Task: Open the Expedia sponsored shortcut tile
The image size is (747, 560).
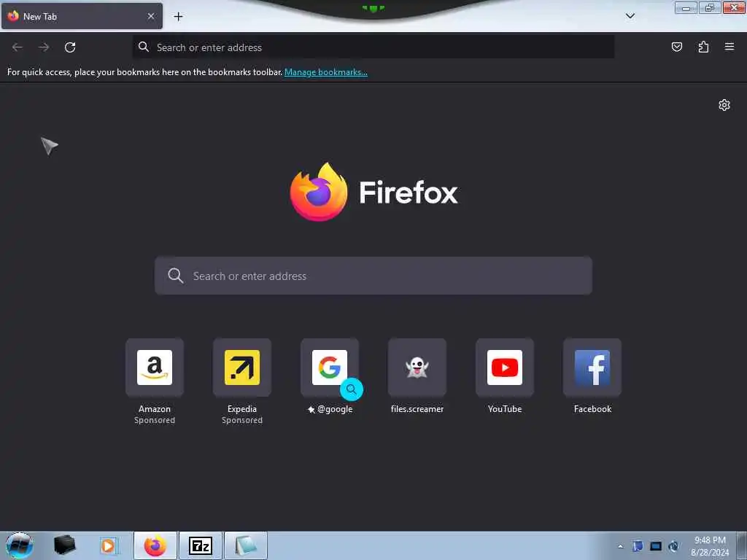Action: (x=242, y=367)
